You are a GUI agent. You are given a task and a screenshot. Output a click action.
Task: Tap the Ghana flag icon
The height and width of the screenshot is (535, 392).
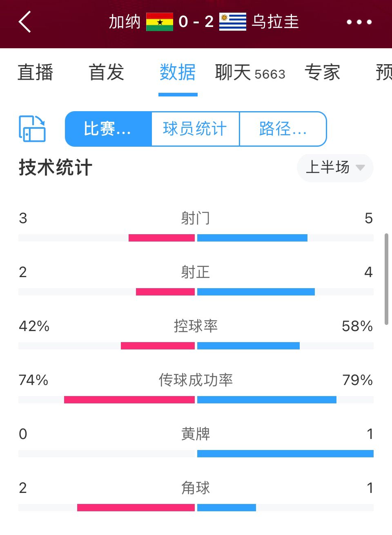160,22
